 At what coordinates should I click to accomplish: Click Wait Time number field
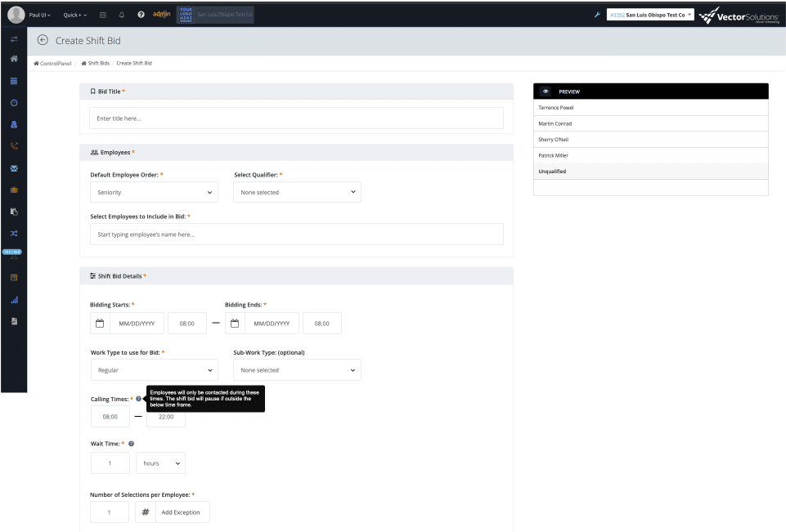point(110,463)
